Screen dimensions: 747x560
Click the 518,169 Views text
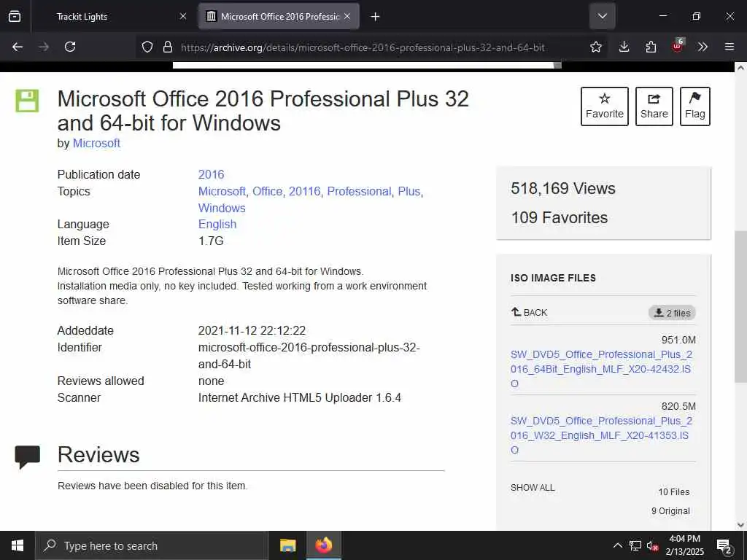[x=563, y=189]
